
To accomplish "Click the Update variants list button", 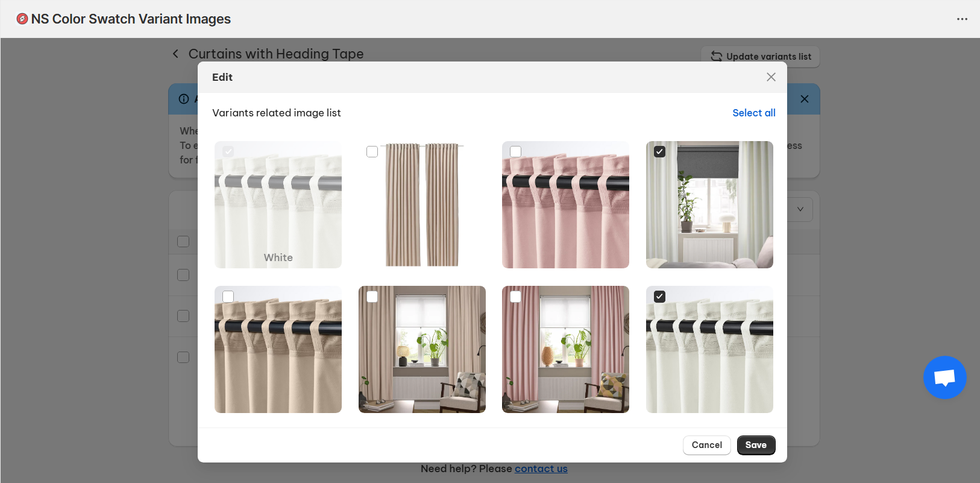I will tap(761, 57).
